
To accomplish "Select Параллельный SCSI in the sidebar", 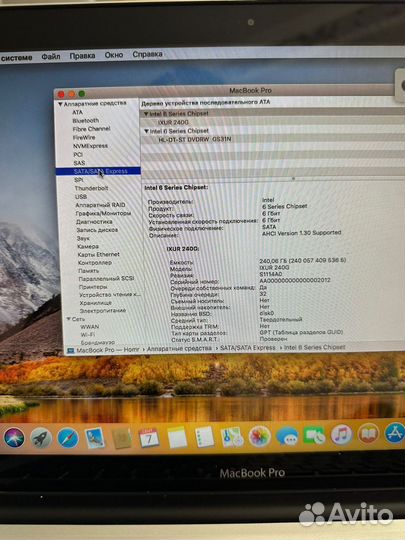I will [106, 279].
